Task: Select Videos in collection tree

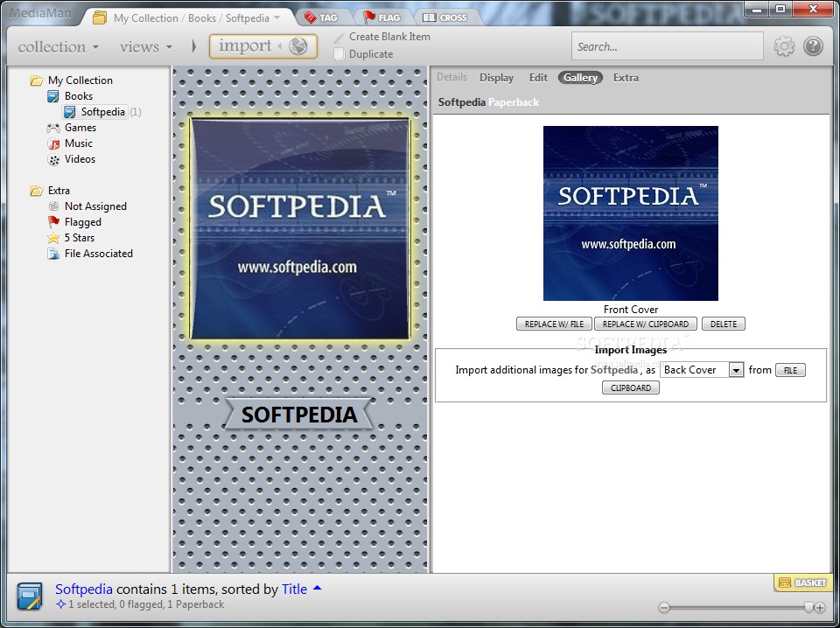Action: tap(80, 159)
